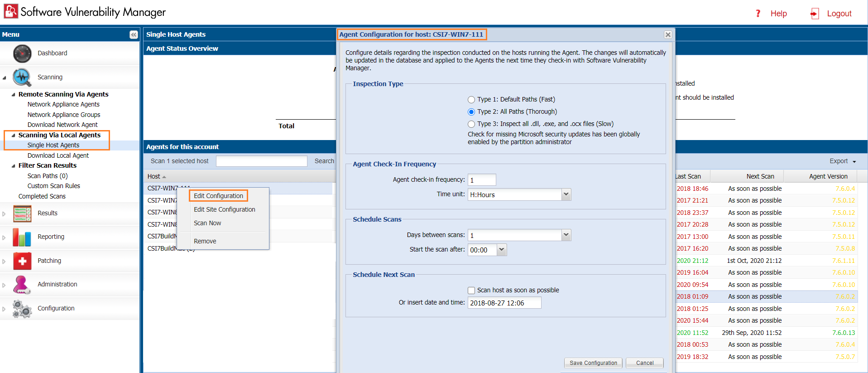
Task: Select Type 2: All Paths (Thorough)
Action: coord(471,112)
